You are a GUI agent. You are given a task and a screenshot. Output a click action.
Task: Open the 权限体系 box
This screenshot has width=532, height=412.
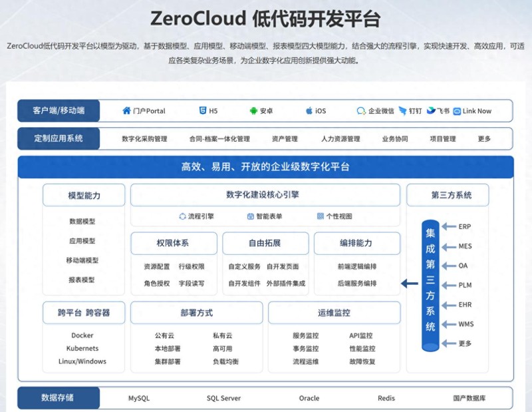(174, 243)
